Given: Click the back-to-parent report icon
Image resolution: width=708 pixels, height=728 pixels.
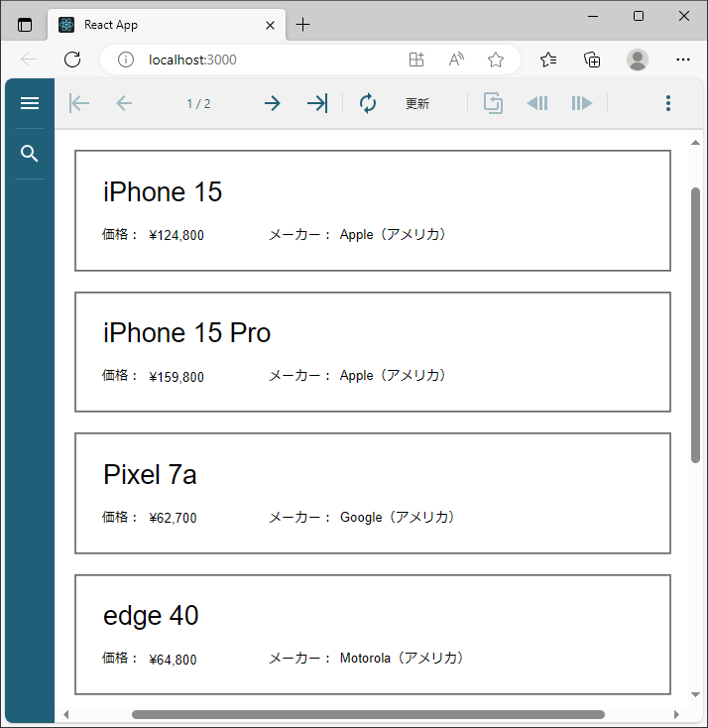Looking at the screenshot, I should coord(493,103).
